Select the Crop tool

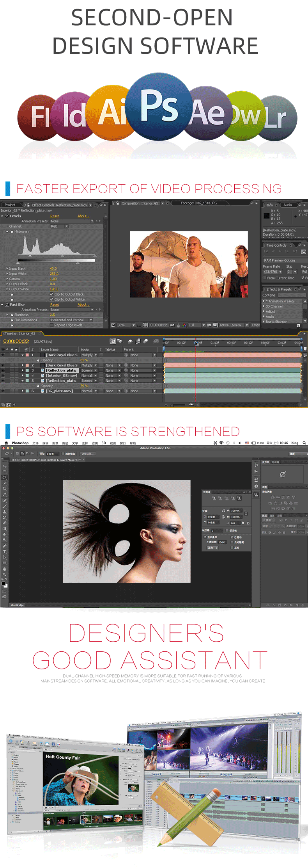4,488
